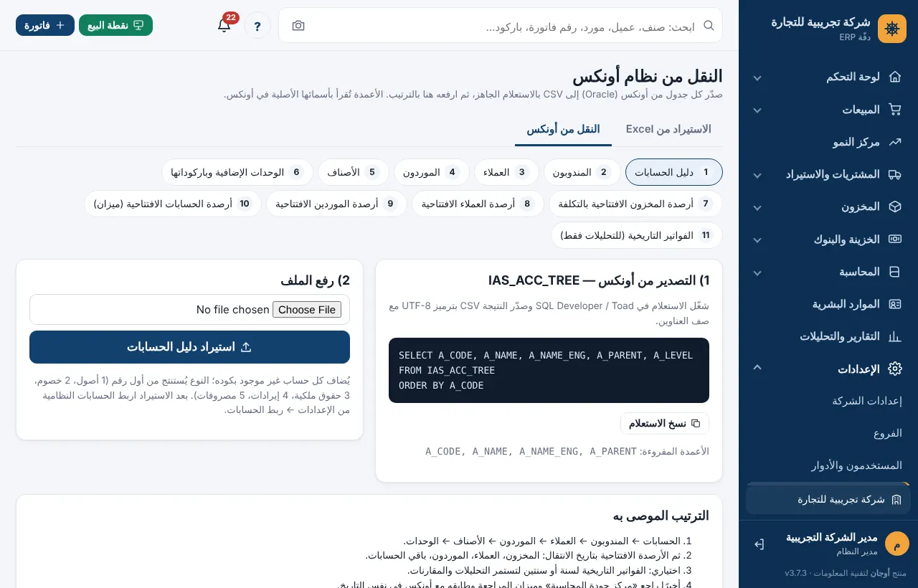Click the المحاسبة ledger icon

coord(894,272)
